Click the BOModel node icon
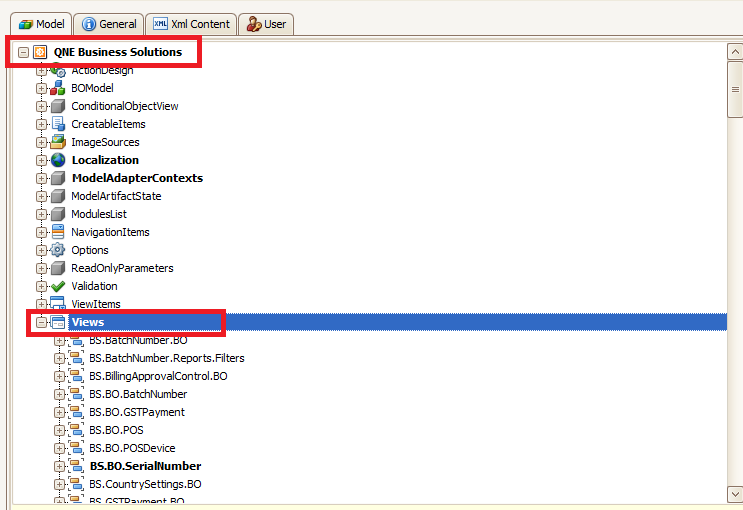 pyautogui.click(x=58, y=88)
